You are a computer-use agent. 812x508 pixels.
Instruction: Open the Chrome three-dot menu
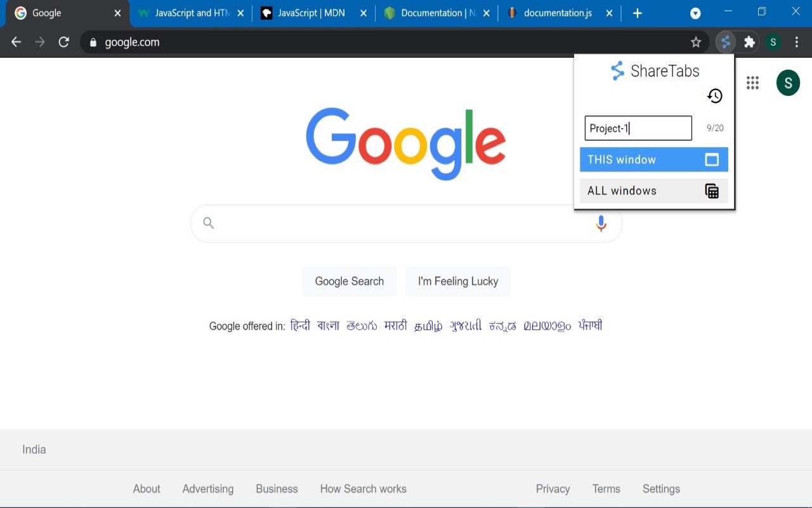point(797,42)
